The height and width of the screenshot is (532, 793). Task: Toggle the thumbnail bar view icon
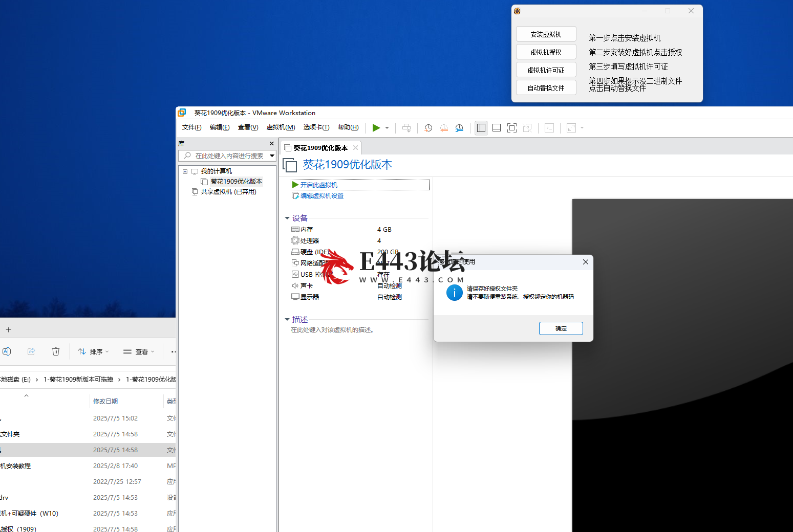coord(497,128)
